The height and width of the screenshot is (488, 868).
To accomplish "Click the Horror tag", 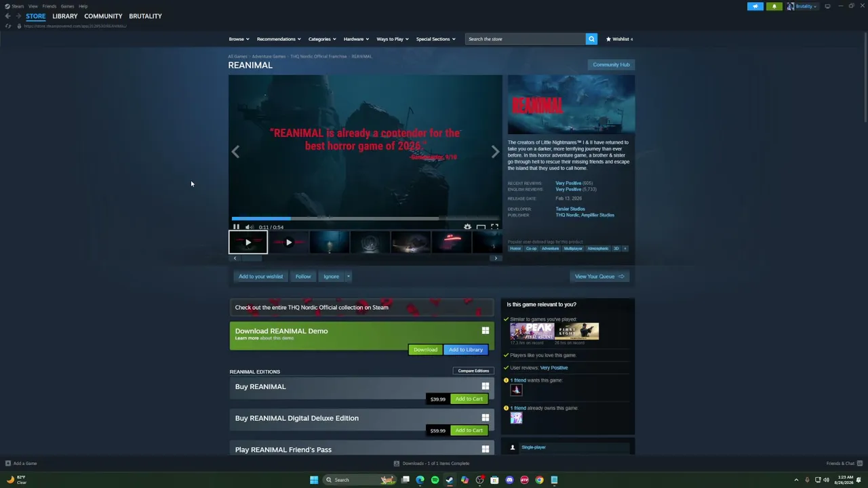I will click(515, 249).
